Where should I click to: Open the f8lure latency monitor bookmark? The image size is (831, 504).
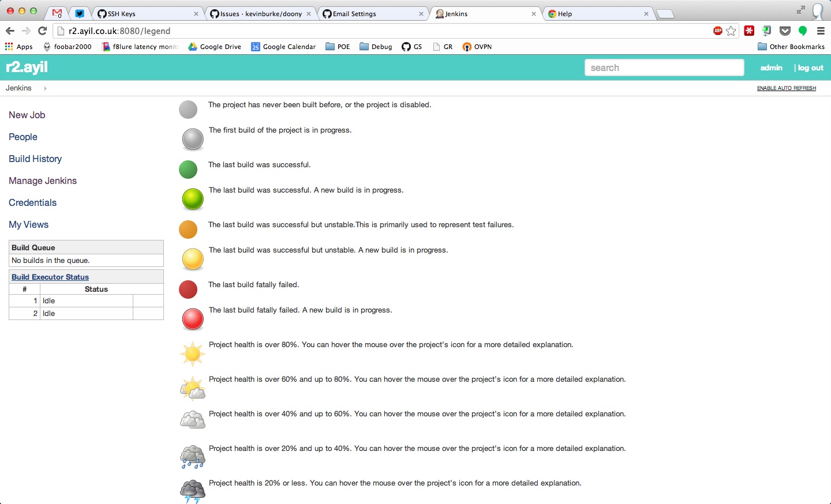[x=140, y=47]
